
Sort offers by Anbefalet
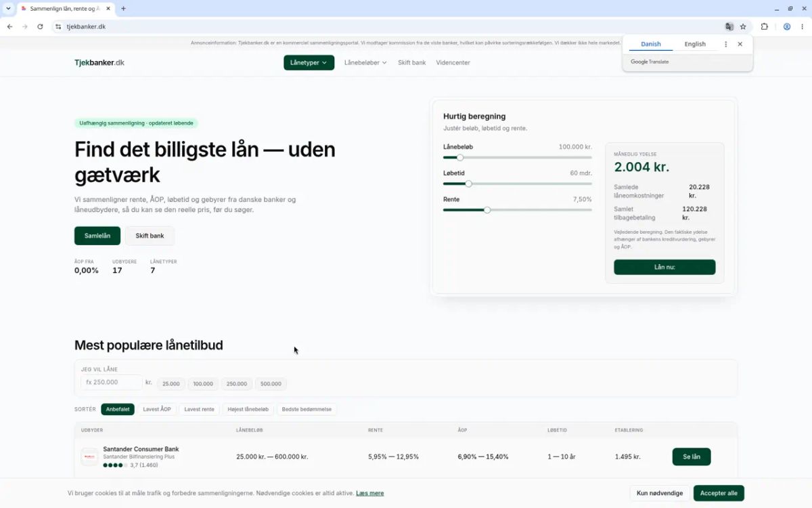point(118,409)
